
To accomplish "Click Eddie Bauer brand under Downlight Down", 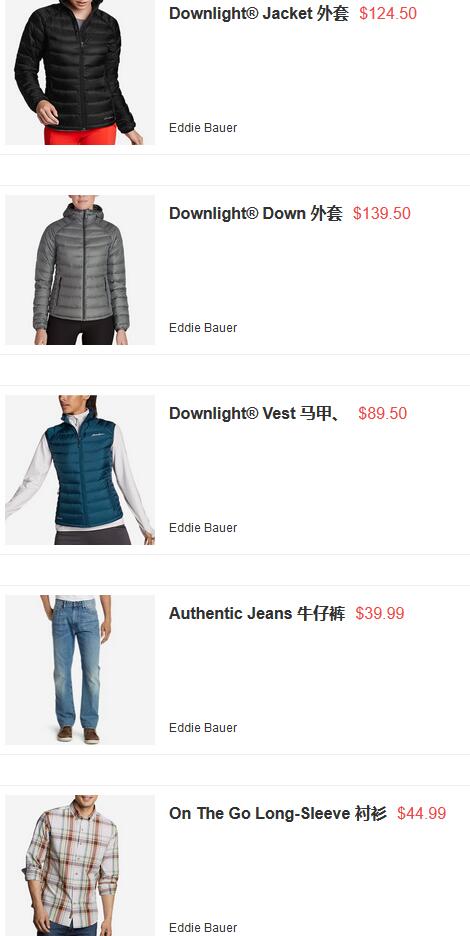I will coord(203,328).
